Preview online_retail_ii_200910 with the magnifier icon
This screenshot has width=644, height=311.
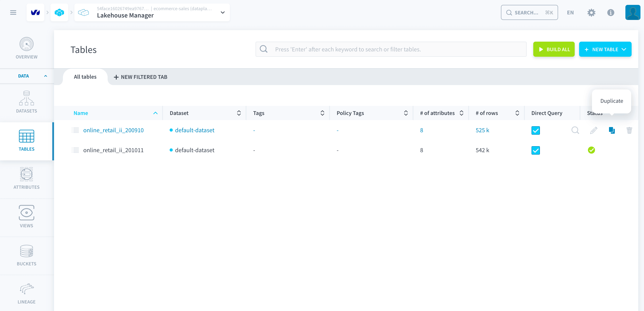575,130
